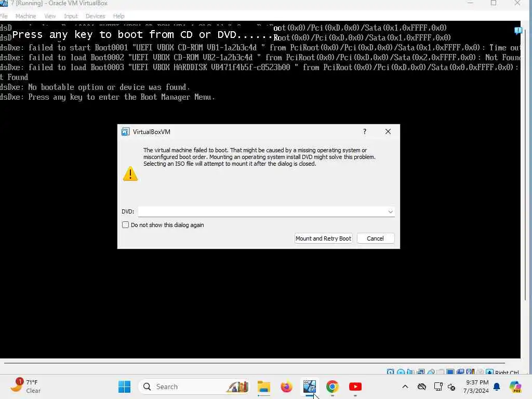Screen dimensions: 532x399
Task: Open the Windows Start menu
Action: tap(125, 387)
